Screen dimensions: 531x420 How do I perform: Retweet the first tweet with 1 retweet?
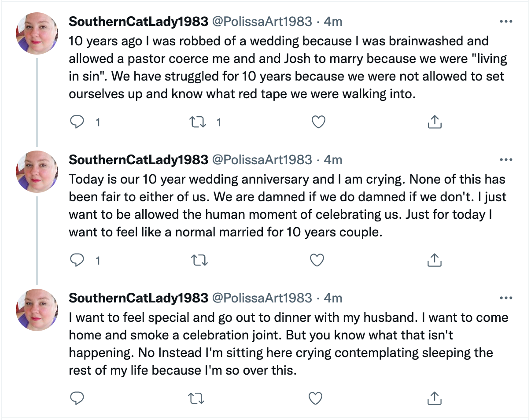coord(198,122)
